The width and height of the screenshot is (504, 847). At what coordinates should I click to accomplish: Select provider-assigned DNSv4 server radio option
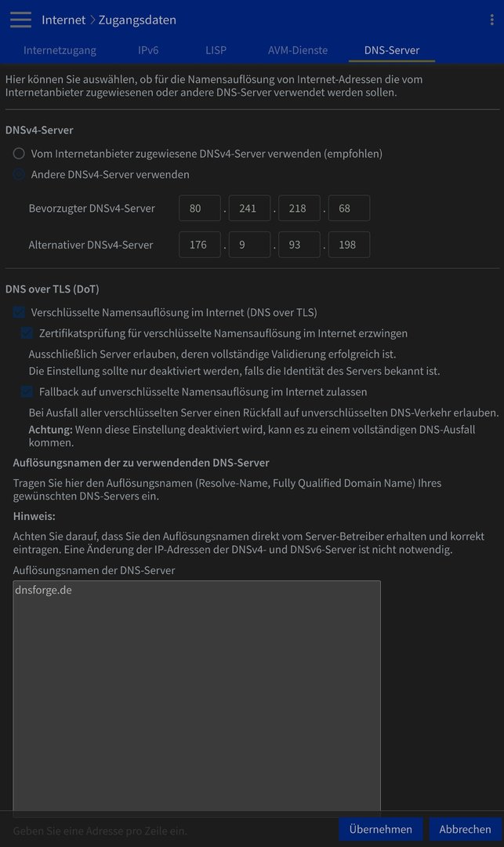pos(19,154)
